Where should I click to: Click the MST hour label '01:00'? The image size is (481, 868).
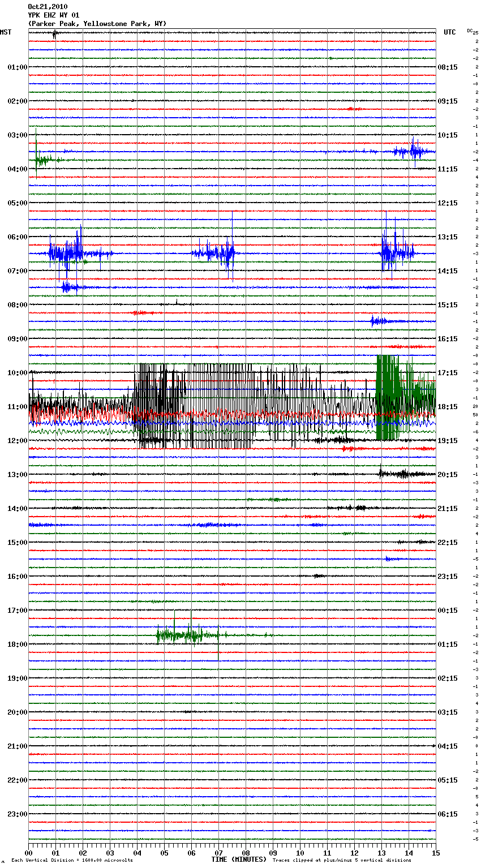17,67
